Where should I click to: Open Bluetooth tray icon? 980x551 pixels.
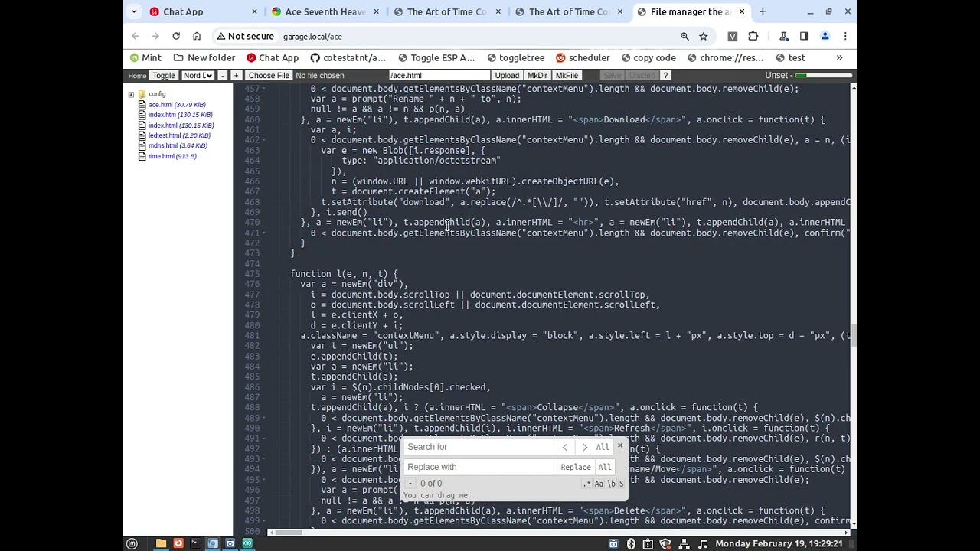coord(631,543)
